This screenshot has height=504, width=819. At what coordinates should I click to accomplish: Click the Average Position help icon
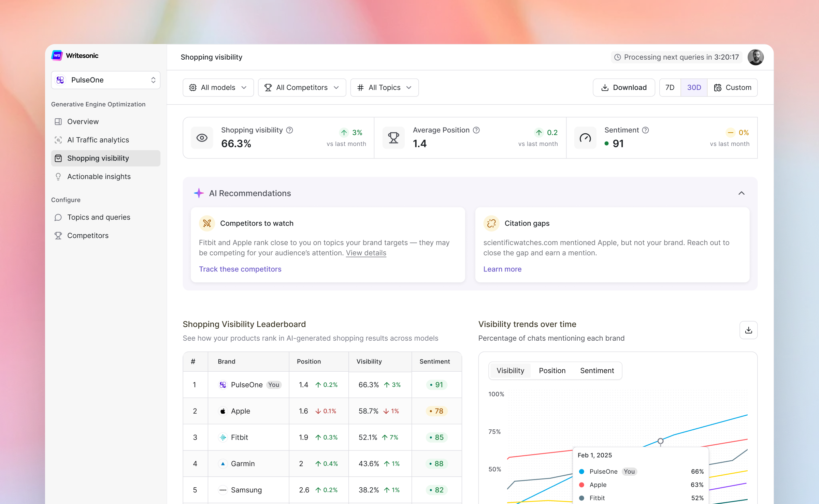pos(476,130)
